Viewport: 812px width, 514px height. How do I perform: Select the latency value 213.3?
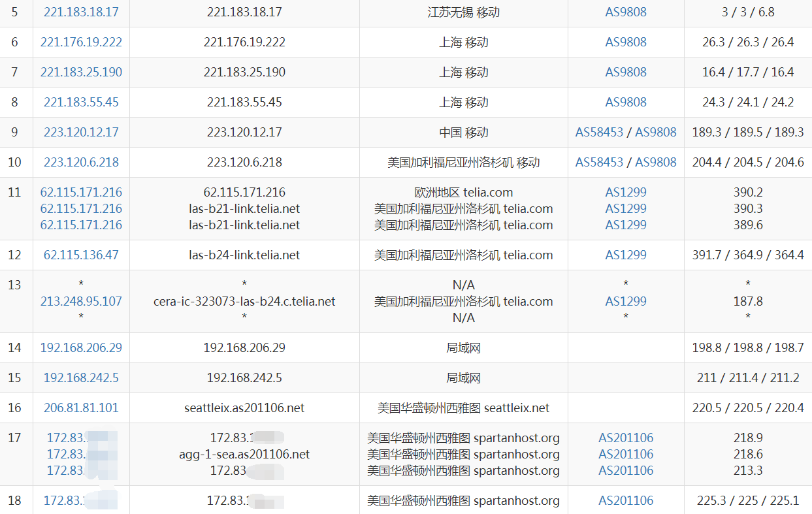tap(748, 471)
